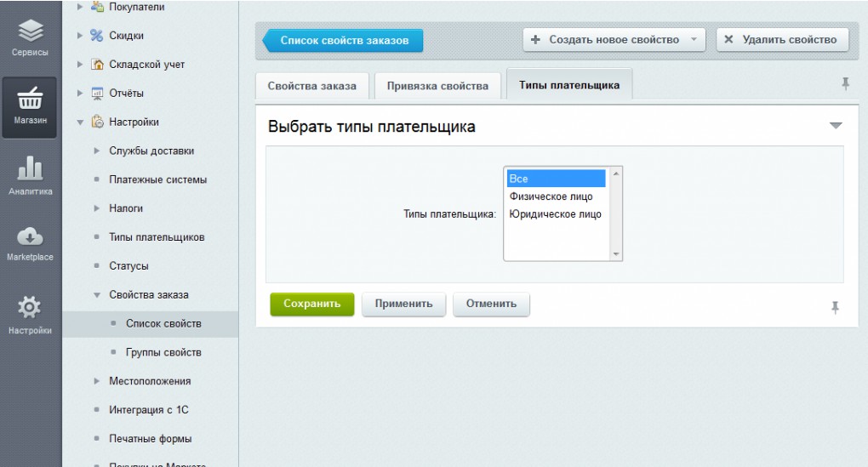Screen dimensions: 868x467
Task: Select the Магазин basket icon
Action: coord(30,98)
